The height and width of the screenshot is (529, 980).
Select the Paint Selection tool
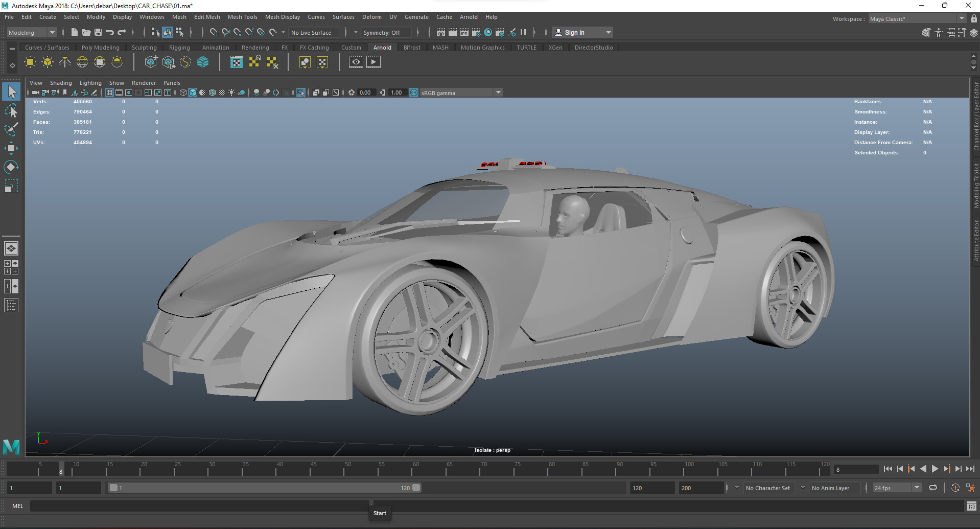pyautogui.click(x=11, y=129)
